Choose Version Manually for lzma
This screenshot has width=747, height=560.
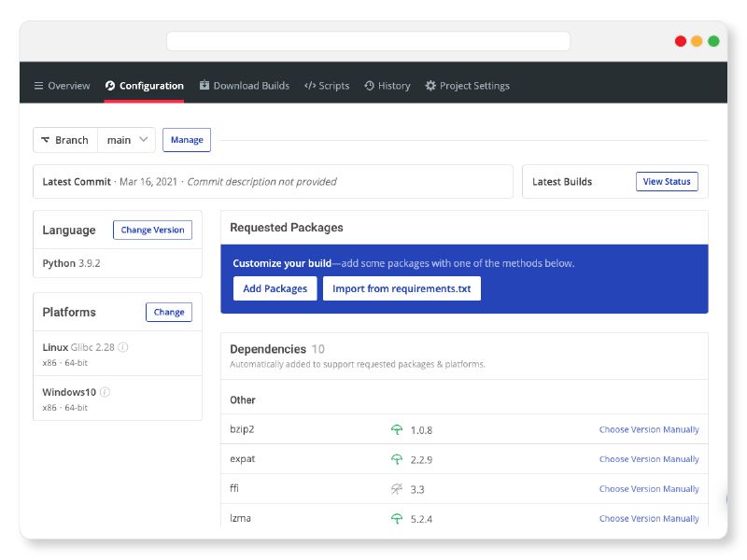coord(649,518)
